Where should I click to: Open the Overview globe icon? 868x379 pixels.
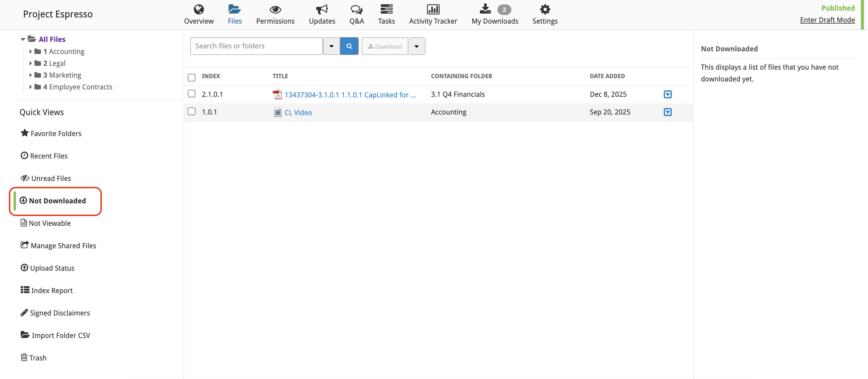tap(199, 9)
